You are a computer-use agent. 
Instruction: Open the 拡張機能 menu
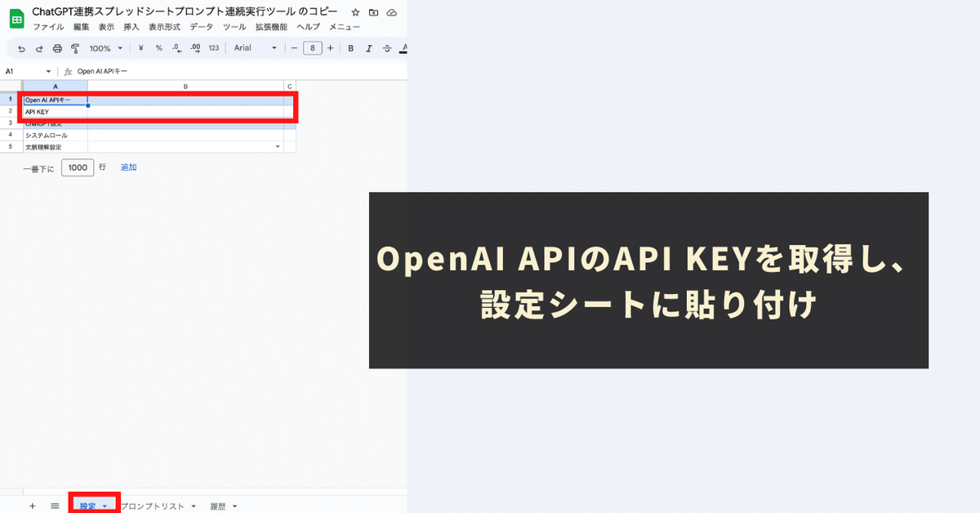point(271,27)
